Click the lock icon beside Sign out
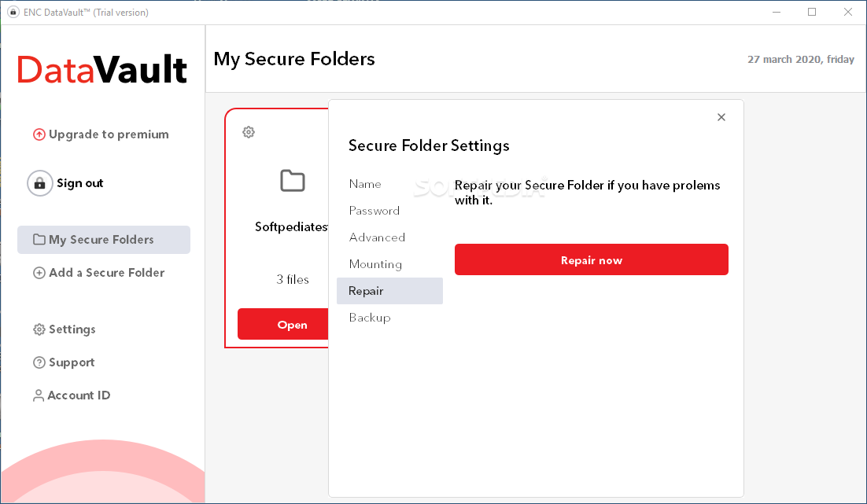This screenshot has height=504, width=867. click(40, 183)
